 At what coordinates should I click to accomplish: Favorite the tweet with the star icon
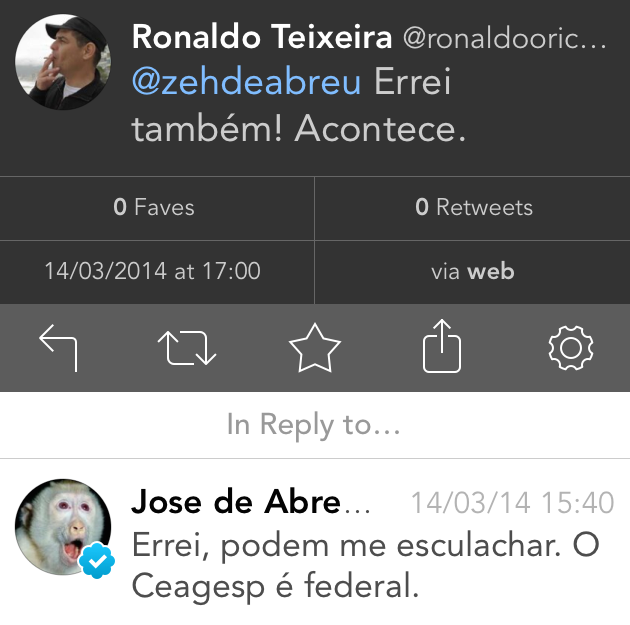click(x=315, y=348)
